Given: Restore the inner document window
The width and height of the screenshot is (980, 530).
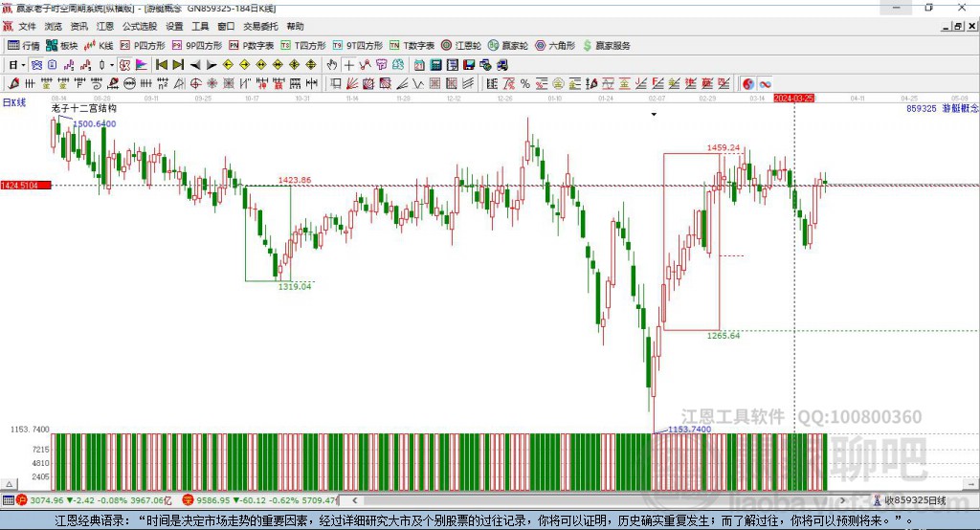Looking at the screenshot, I should 958,26.
